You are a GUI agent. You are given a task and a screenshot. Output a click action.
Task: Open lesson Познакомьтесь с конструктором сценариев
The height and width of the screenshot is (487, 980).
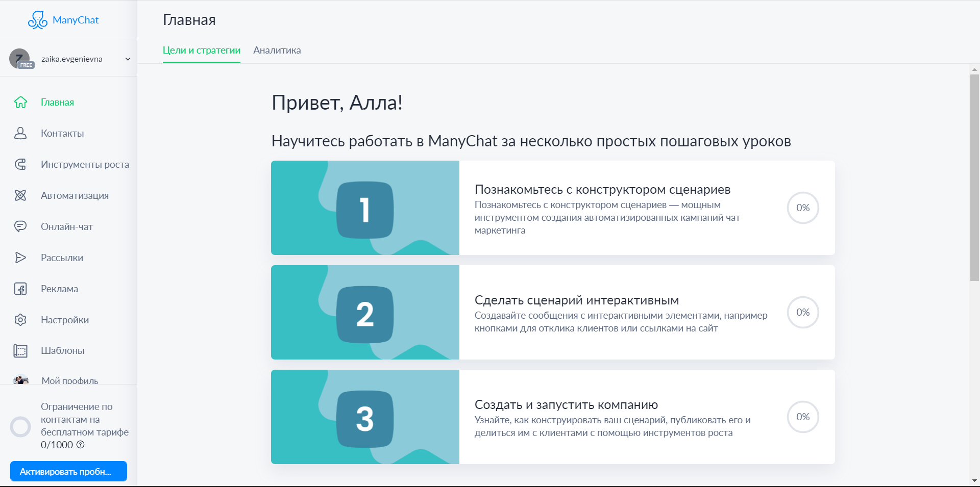602,190
